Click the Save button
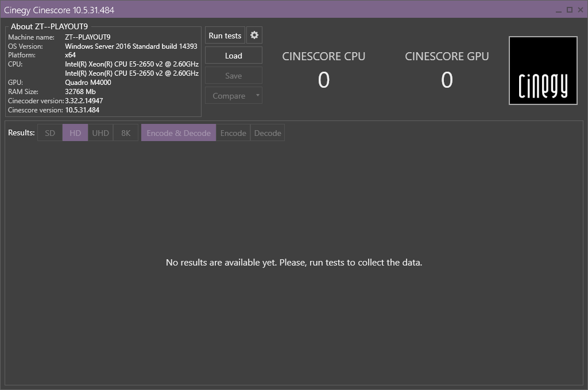 (x=234, y=76)
